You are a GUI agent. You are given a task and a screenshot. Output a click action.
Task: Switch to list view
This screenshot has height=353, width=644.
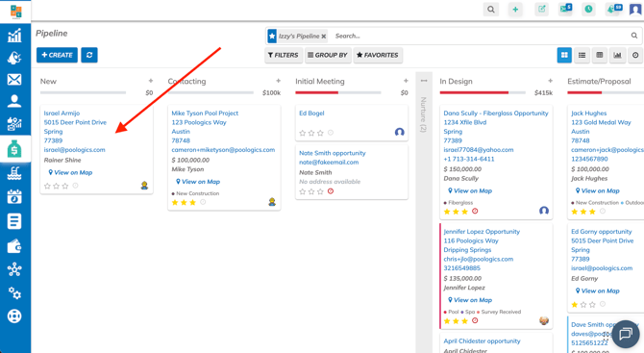[x=582, y=55]
